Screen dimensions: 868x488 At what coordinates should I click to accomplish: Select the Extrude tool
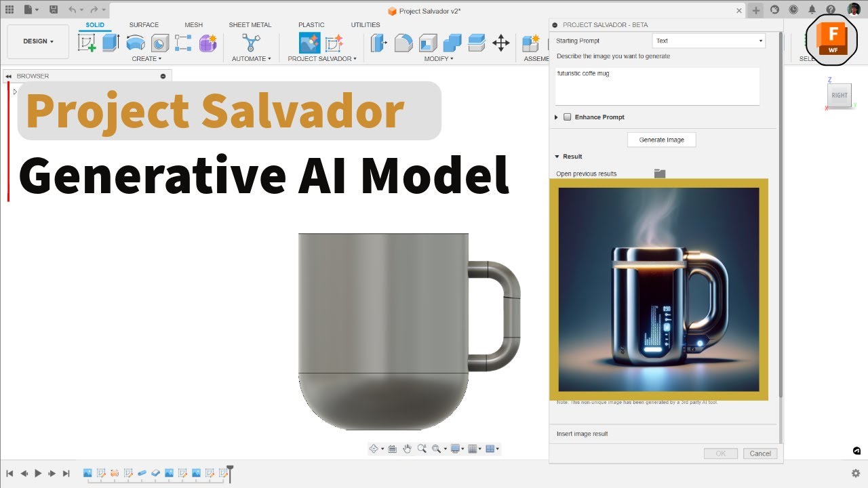point(111,43)
